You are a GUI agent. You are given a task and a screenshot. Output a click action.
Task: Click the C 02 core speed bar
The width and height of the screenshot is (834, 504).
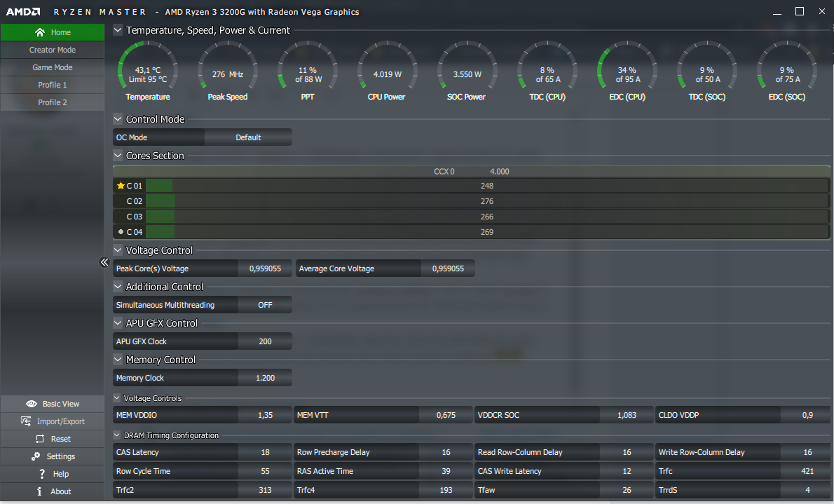(487, 201)
